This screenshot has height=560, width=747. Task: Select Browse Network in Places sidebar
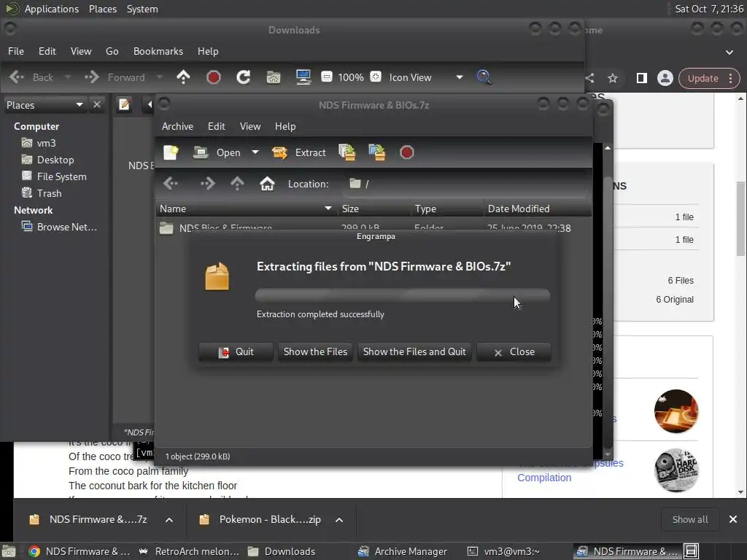(x=66, y=227)
